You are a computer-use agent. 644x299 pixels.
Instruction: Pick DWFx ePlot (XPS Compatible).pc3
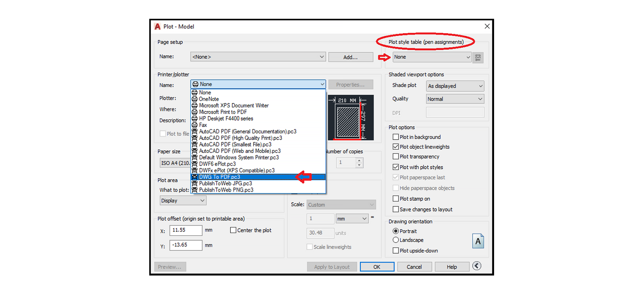click(258, 170)
